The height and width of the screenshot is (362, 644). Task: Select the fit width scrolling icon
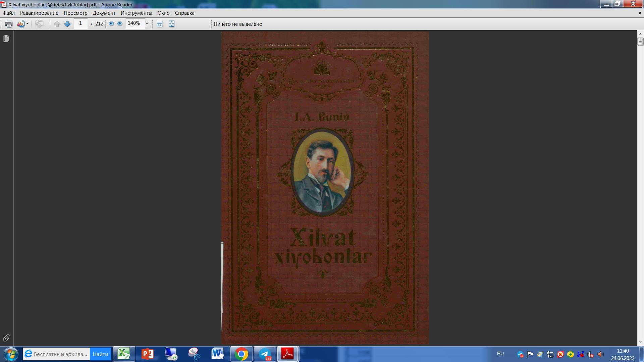point(160,24)
